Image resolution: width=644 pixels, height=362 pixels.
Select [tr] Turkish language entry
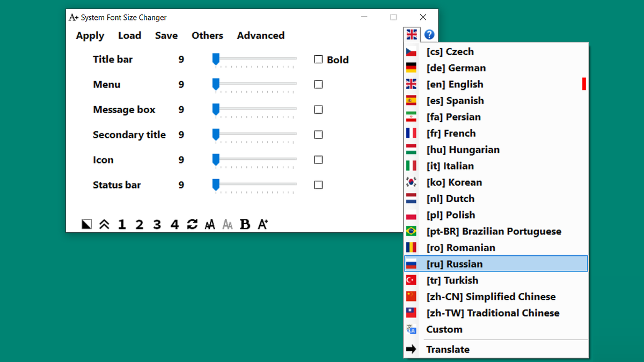pos(496,280)
